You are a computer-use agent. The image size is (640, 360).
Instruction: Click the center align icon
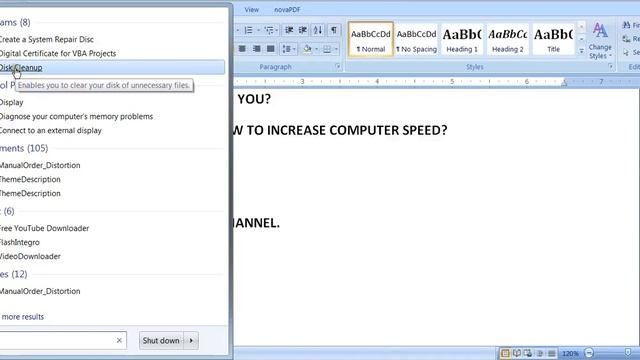click(x=242, y=49)
